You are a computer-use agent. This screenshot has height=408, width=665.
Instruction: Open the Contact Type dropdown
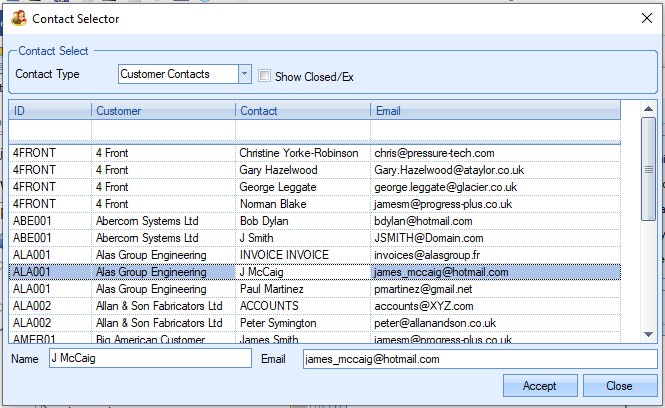pos(244,74)
